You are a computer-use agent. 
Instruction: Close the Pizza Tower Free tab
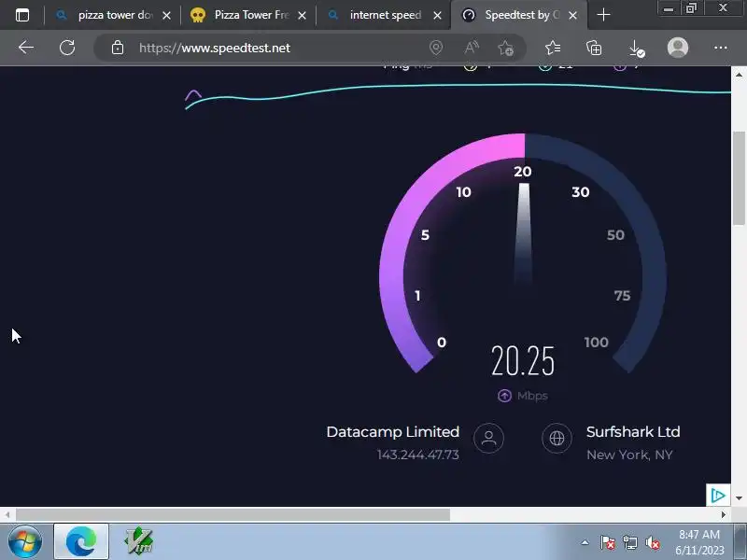(302, 16)
